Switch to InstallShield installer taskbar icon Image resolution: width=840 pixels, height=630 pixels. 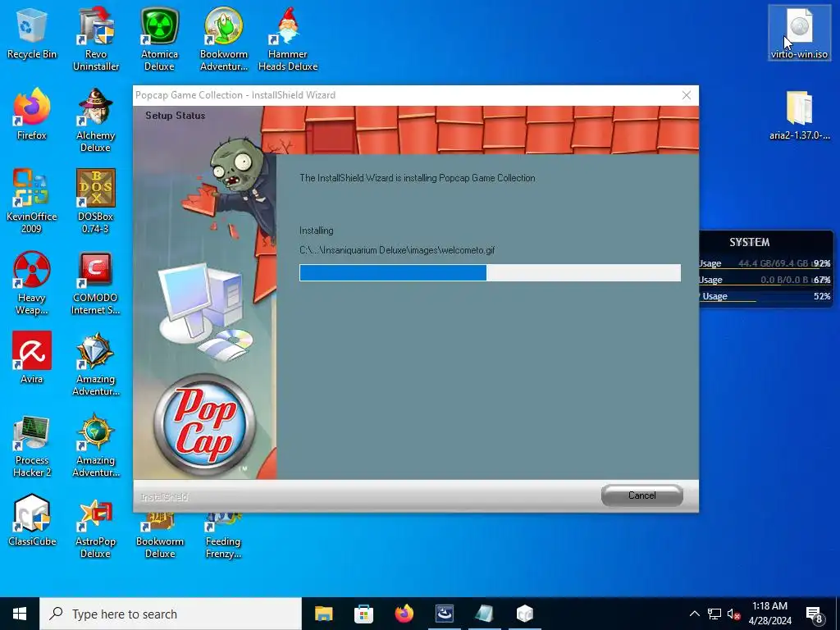click(x=444, y=614)
